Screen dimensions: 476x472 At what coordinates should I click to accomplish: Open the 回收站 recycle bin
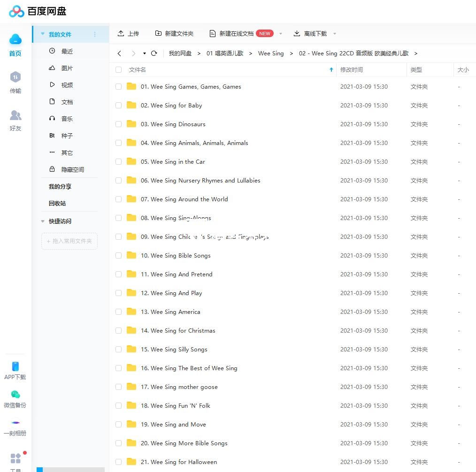click(x=58, y=203)
